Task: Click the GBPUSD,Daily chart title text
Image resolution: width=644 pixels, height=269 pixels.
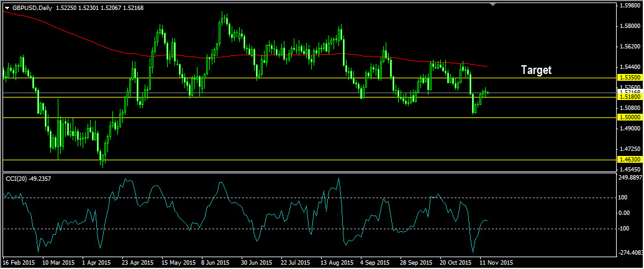Action: [32, 7]
